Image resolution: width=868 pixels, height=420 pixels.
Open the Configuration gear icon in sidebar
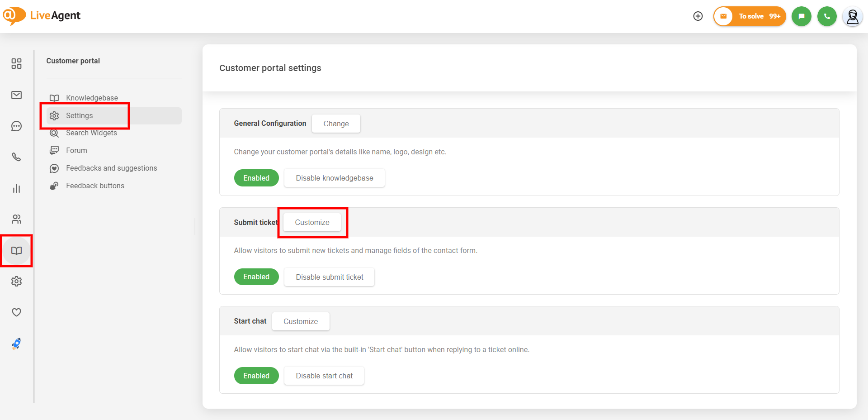point(16,282)
